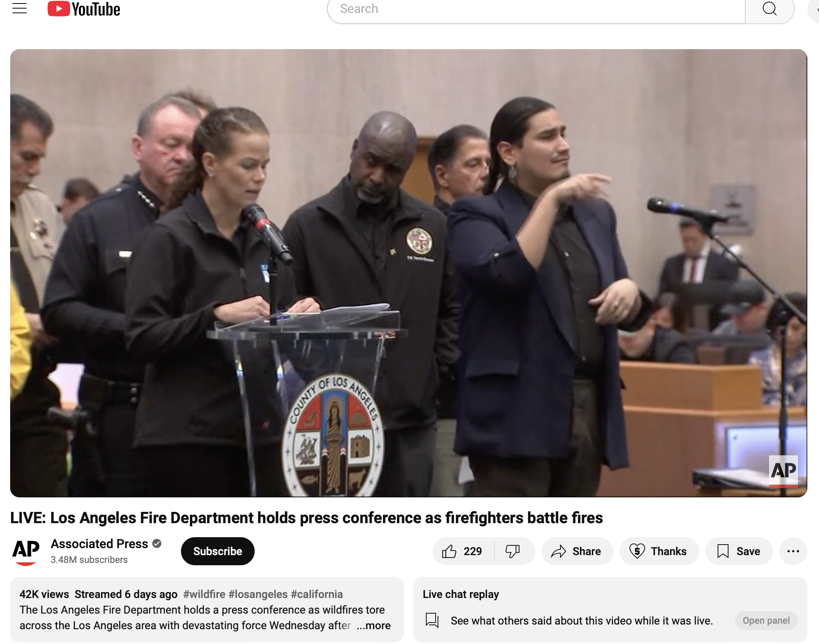This screenshot has width=819, height=644.
Task: Subscribe to Associated Press channel
Action: (x=218, y=551)
